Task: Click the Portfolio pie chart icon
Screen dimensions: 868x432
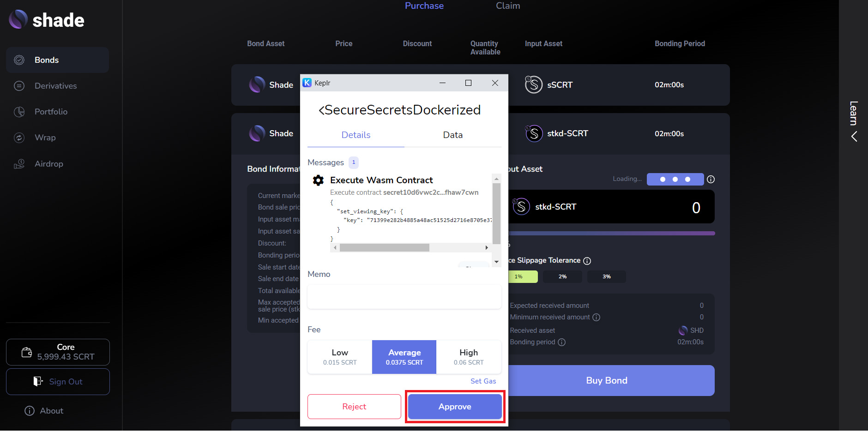Action: point(19,112)
